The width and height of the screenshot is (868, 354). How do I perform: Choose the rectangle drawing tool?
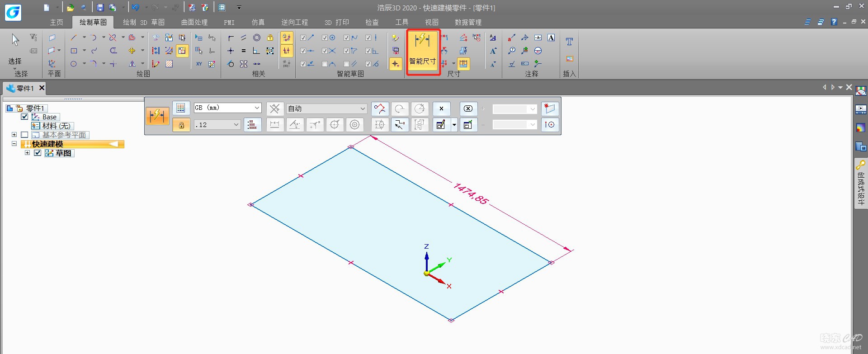(74, 51)
